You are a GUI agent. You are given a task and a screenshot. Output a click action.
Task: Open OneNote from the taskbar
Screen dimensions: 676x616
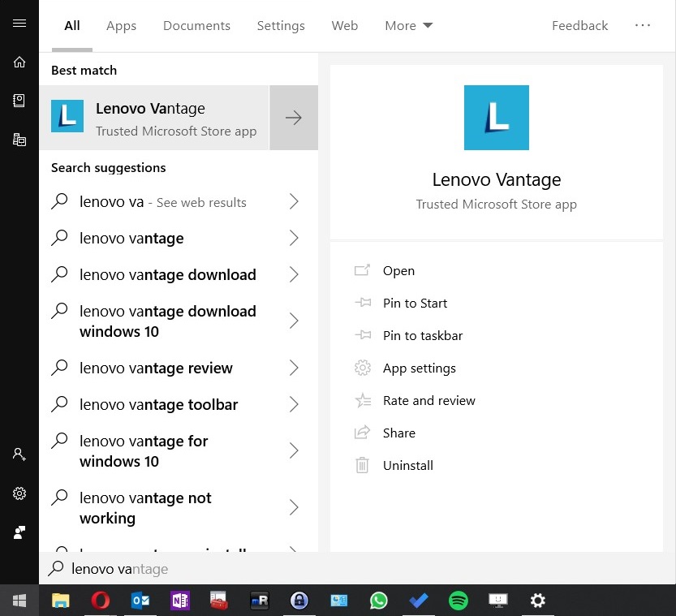tap(180, 601)
